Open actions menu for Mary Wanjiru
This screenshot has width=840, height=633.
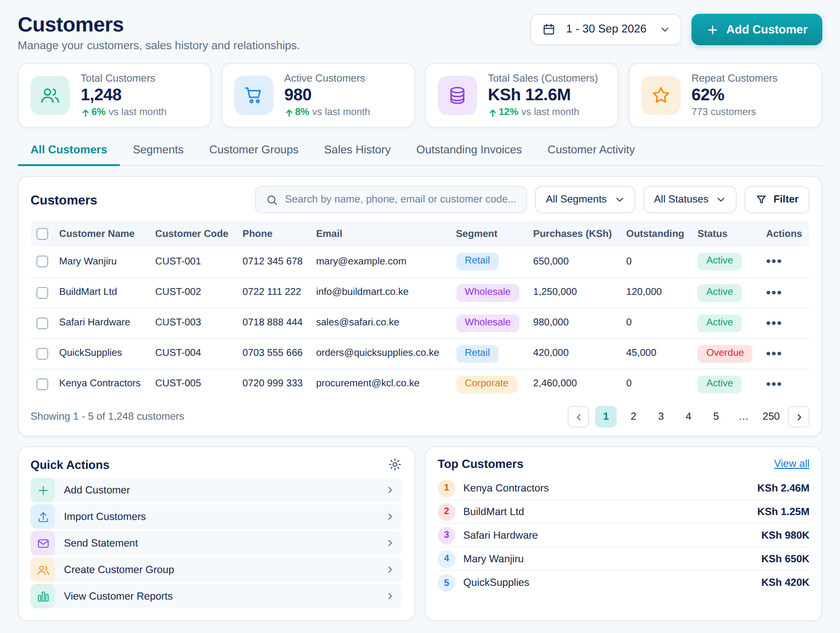pyautogui.click(x=774, y=261)
